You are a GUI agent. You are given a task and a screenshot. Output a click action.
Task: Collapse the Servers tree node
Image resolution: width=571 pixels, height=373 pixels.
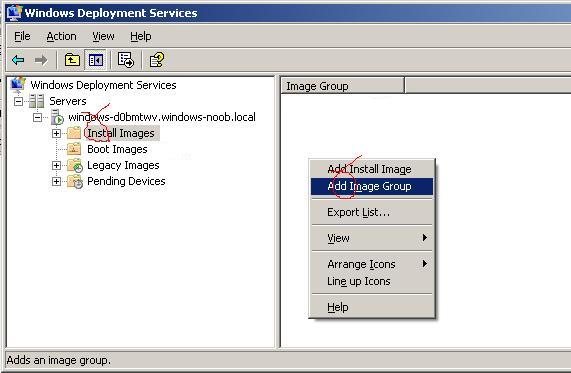[18, 101]
